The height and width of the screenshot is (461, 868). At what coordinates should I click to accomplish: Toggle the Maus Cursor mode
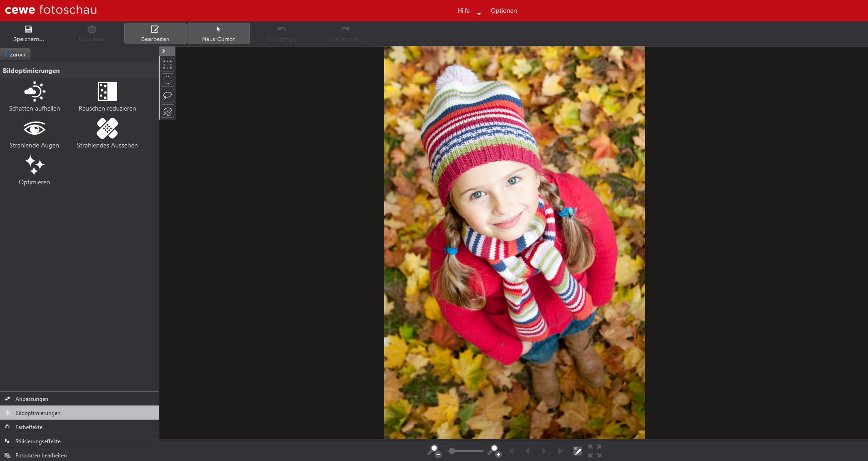(218, 34)
